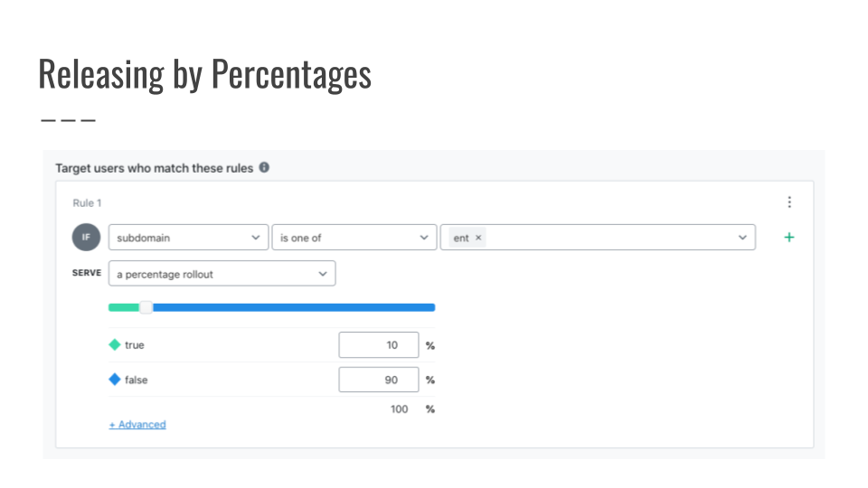Expand the values dropdown chevron

click(742, 238)
